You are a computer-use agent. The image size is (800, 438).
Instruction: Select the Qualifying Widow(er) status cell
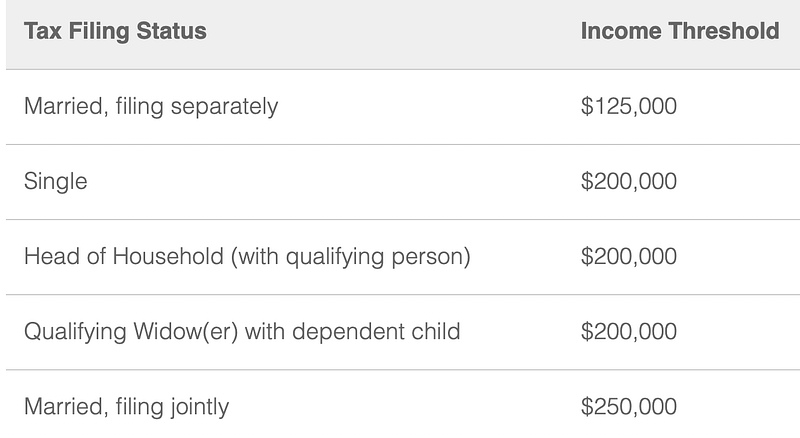pyautogui.click(x=242, y=332)
